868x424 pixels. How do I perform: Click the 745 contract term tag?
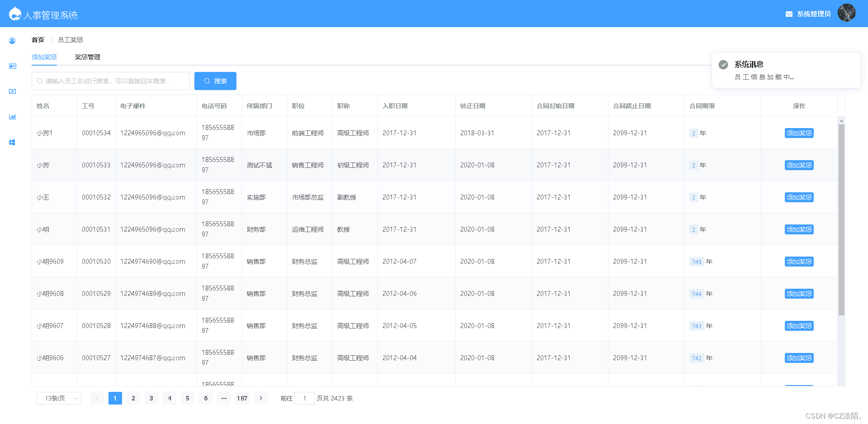(x=697, y=262)
